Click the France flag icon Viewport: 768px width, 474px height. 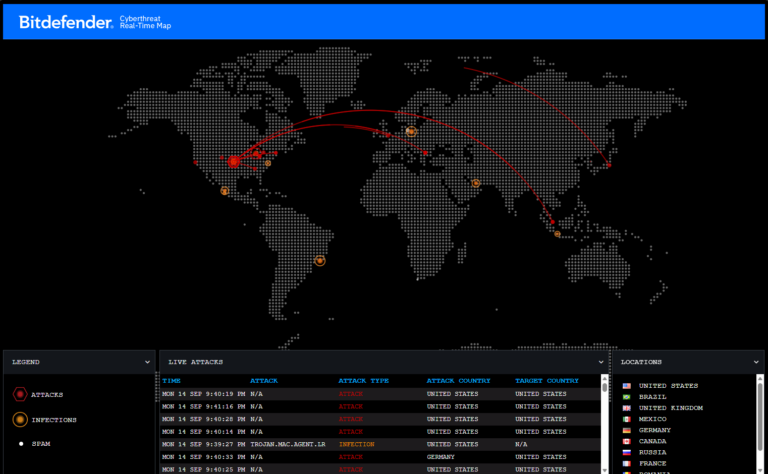point(626,463)
